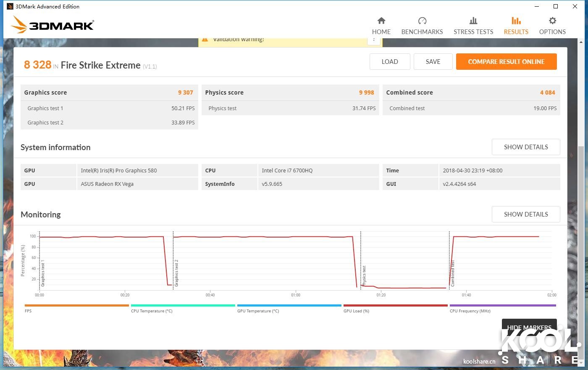This screenshot has width=588, height=370.
Task: Select the RESULTS tab
Action: tap(516, 26)
